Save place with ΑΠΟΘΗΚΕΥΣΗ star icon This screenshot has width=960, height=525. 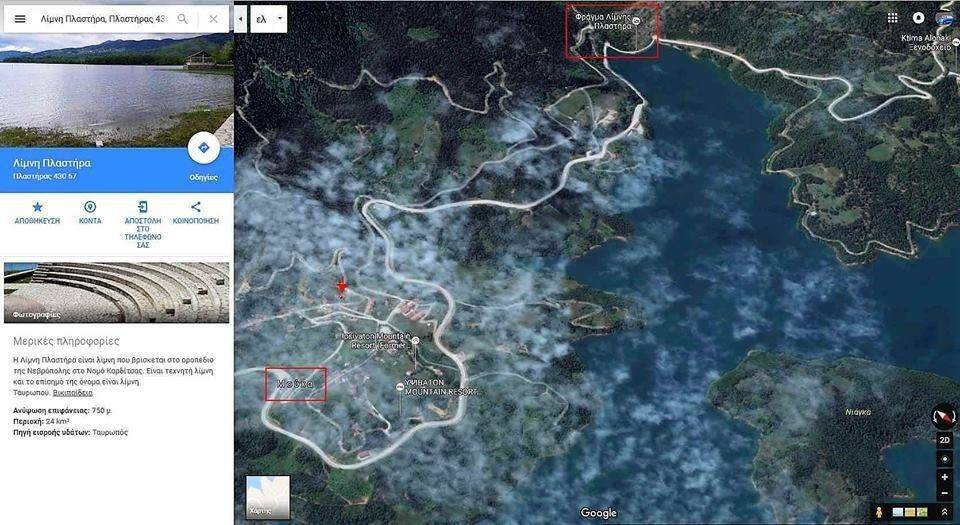pyautogui.click(x=36, y=207)
